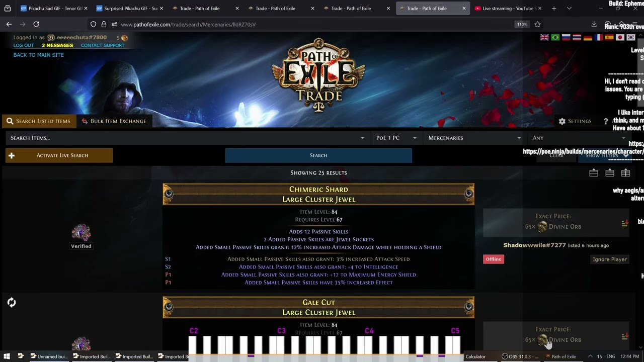The width and height of the screenshot is (644, 362).
Task: Bookmark this page with the star icon
Action: point(537,24)
